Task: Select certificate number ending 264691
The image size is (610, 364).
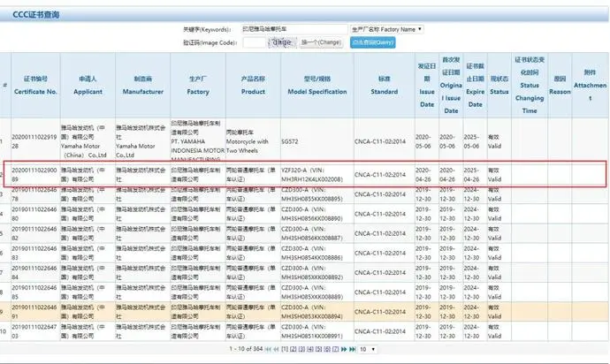Action: 34,312
